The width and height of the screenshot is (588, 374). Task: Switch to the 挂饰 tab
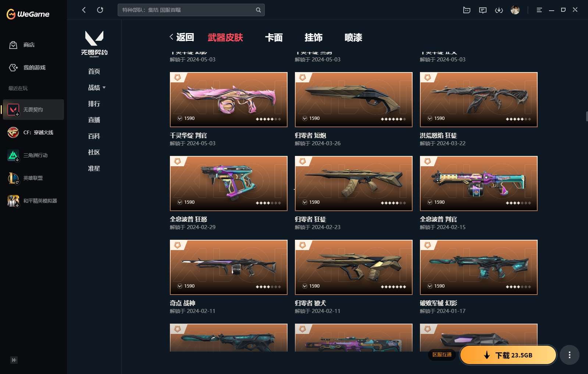314,38
